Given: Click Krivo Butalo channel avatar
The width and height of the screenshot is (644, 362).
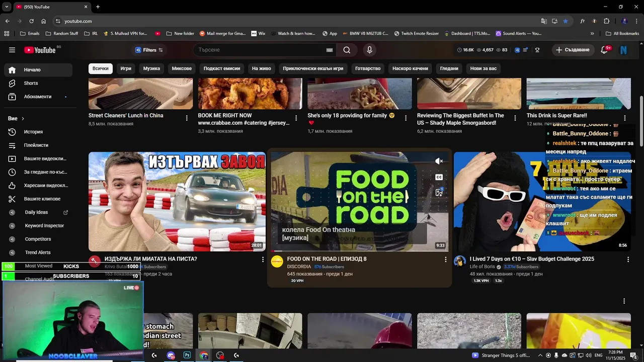Looking at the screenshot, I should 95,261.
